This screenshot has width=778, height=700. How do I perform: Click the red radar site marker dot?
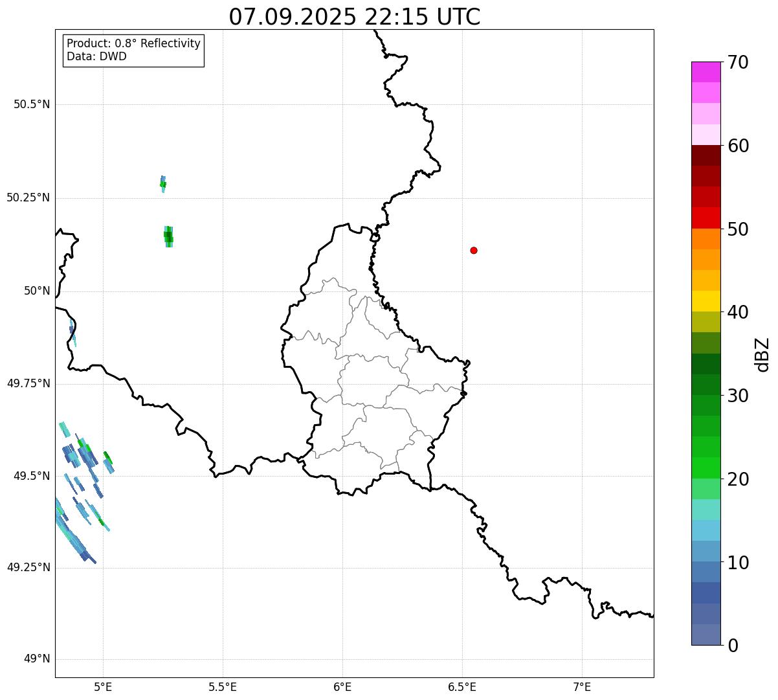coord(474,250)
